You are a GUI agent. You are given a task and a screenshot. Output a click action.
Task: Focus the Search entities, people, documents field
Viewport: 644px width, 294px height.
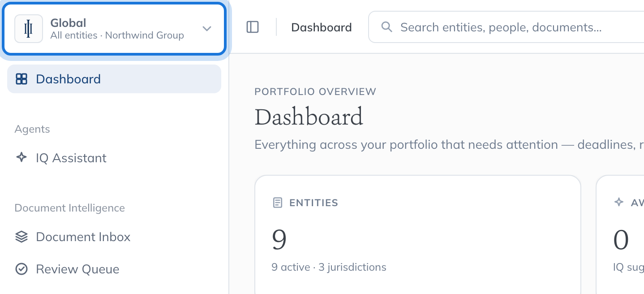506,27
